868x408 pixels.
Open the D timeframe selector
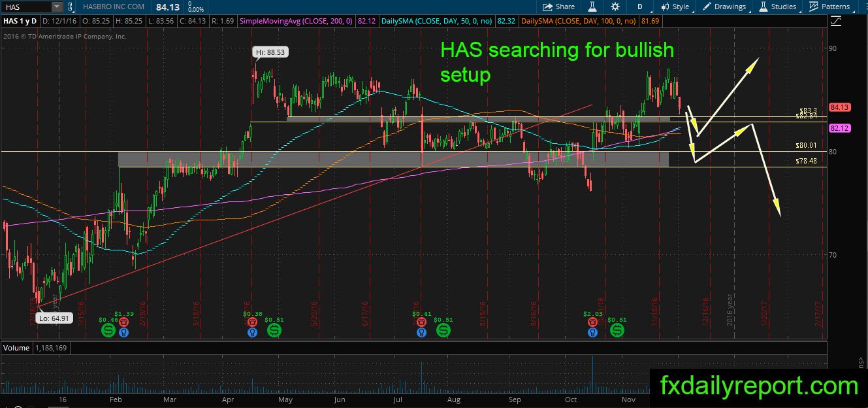pos(640,7)
